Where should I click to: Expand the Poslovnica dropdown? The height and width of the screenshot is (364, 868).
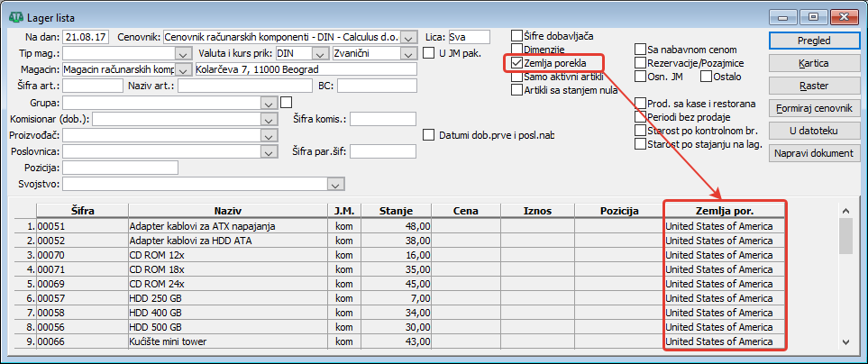268,151
